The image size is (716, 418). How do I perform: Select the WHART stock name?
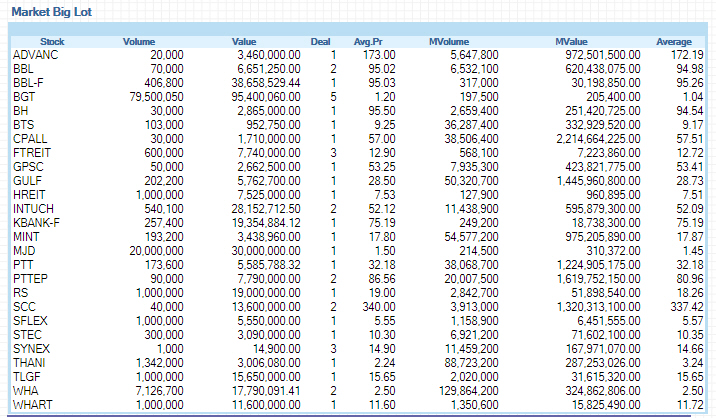(33, 405)
